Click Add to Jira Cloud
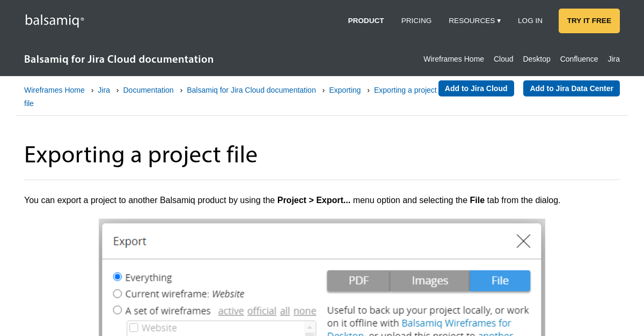The height and width of the screenshot is (336, 644). [476, 88]
